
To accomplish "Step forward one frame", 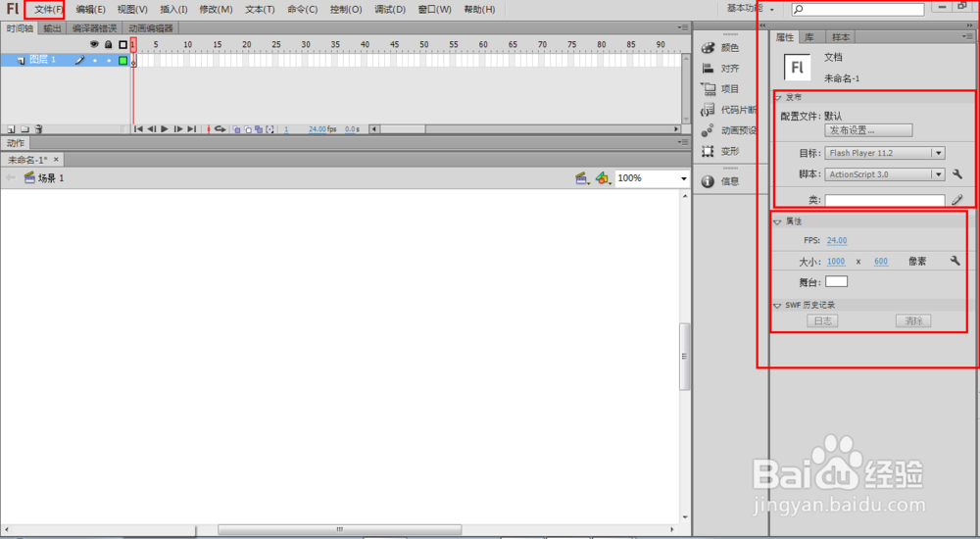I will (x=178, y=128).
